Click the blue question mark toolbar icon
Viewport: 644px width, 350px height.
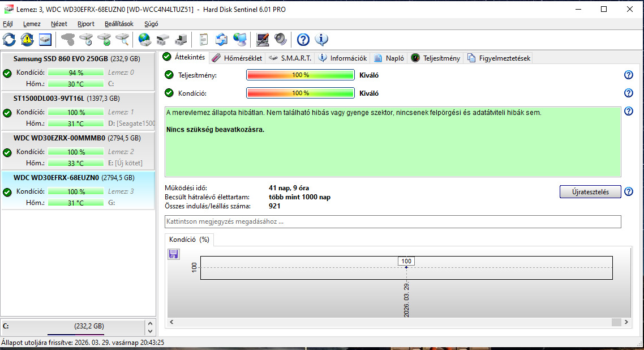click(x=303, y=40)
